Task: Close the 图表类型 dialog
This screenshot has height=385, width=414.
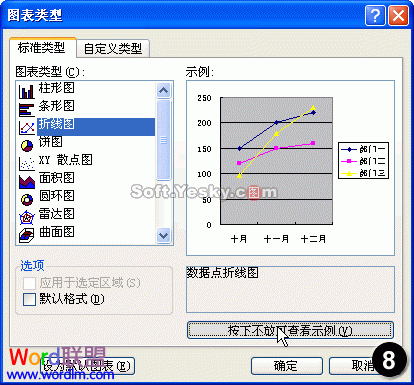Action: (398, 15)
